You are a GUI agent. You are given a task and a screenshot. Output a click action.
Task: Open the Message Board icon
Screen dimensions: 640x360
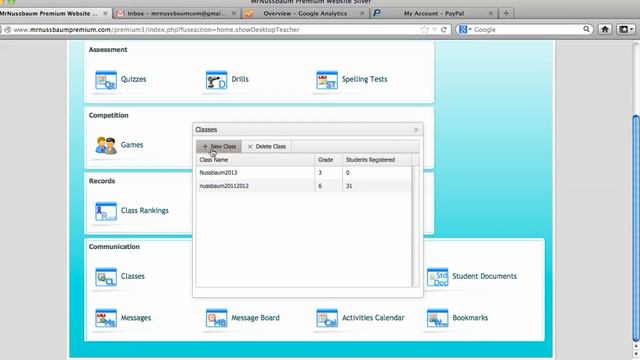pos(216,318)
